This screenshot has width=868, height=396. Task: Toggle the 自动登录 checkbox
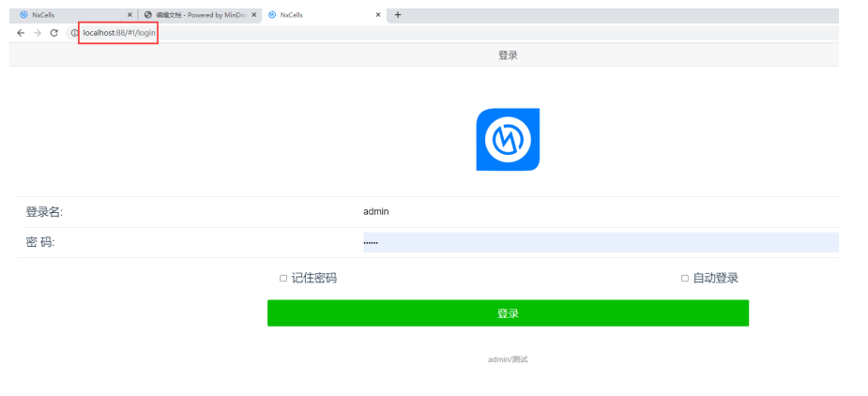685,279
